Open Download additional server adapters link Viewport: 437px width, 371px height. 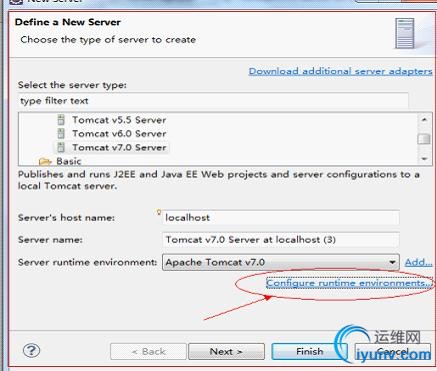click(x=340, y=71)
